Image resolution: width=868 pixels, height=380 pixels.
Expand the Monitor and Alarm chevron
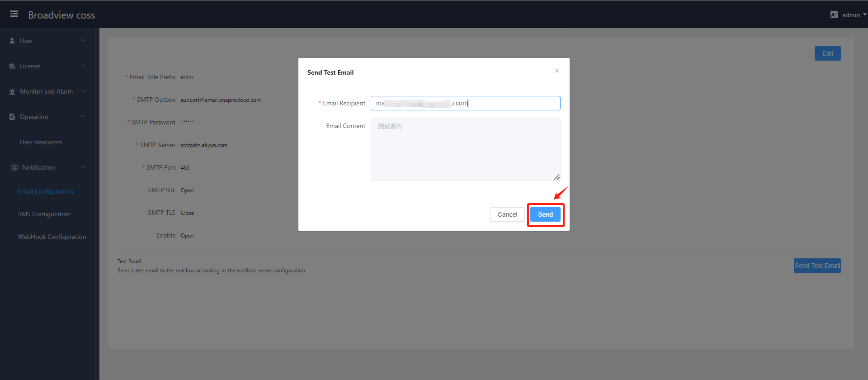pyautogui.click(x=83, y=91)
